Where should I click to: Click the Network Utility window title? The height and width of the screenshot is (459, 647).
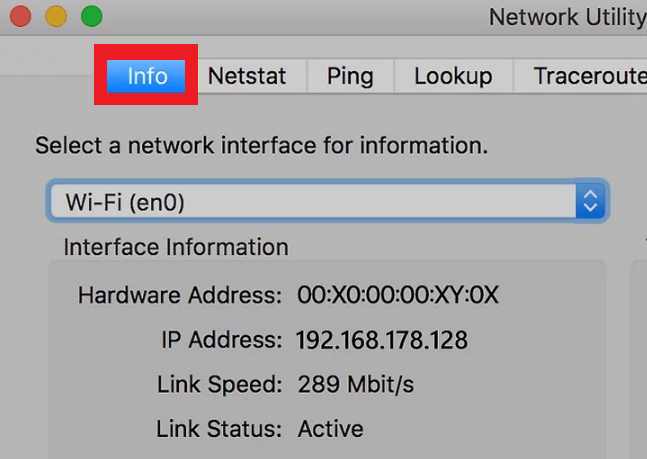(568, 17)
